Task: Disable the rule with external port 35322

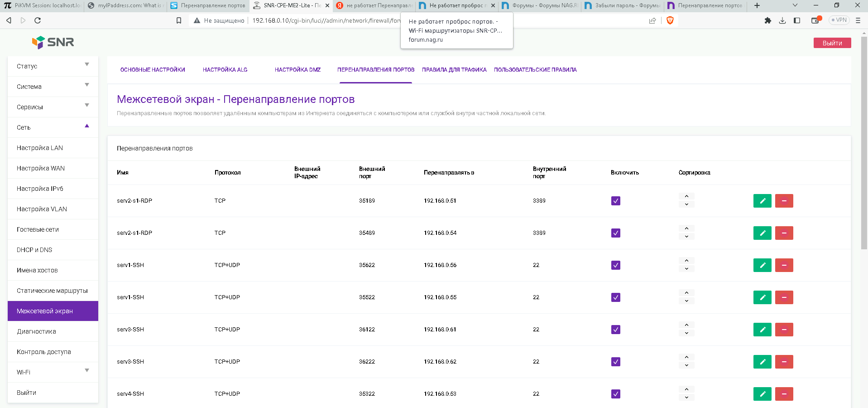Action: [x=615, y=394]
